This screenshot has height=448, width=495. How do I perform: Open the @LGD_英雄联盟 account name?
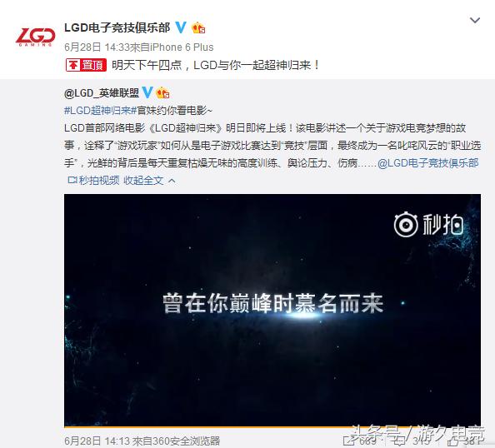click(102, 92)
